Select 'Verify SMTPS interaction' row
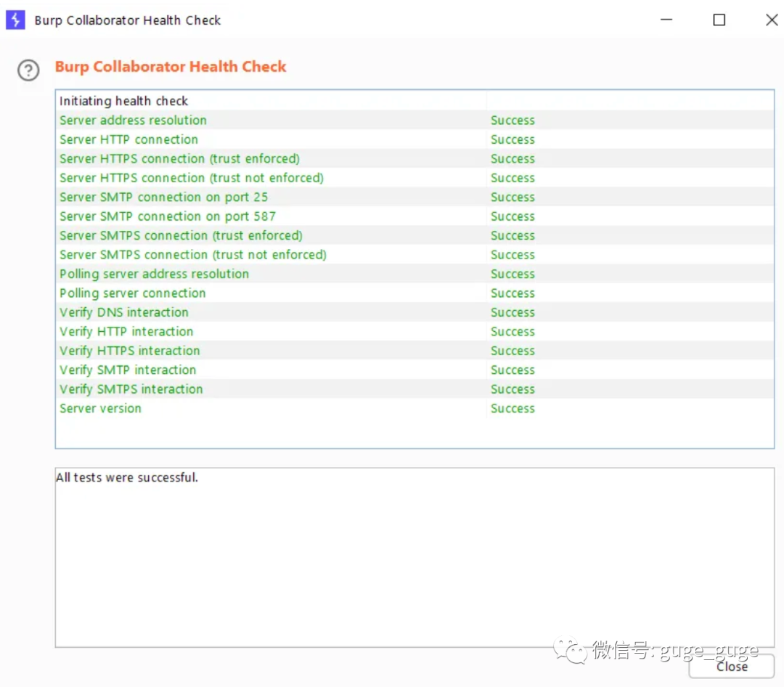 pyautogui.click(x=415, y=389)
